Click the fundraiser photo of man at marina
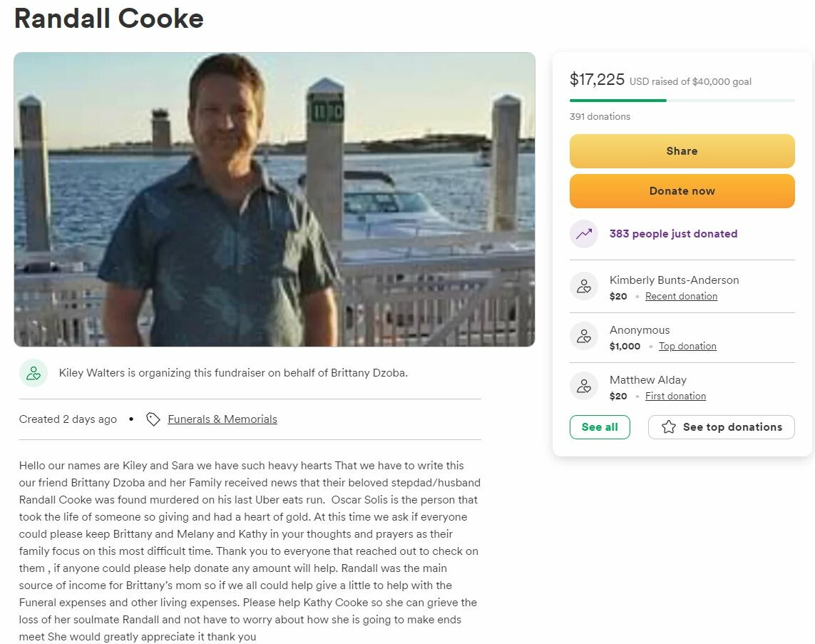The image size is (815, 644). (275, 199)
